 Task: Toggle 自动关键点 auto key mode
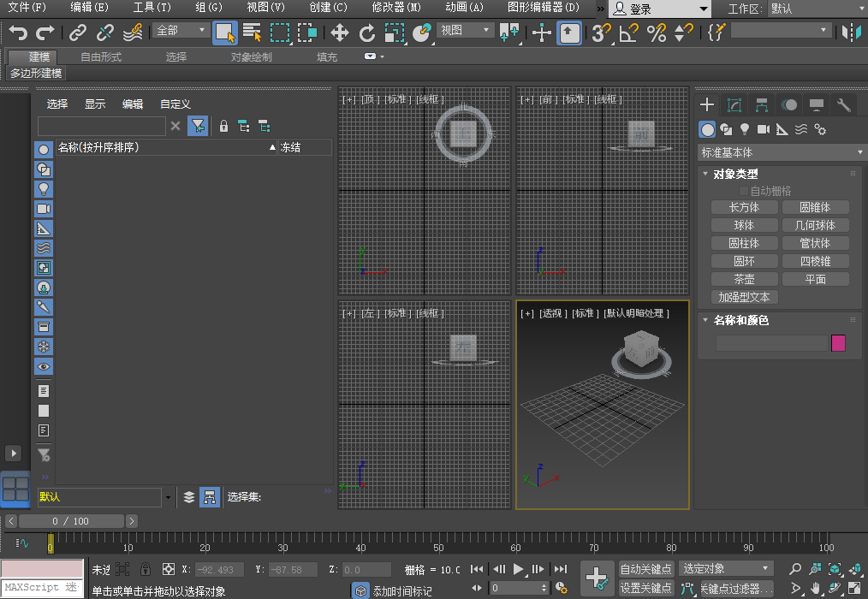[x=646, y=569]
